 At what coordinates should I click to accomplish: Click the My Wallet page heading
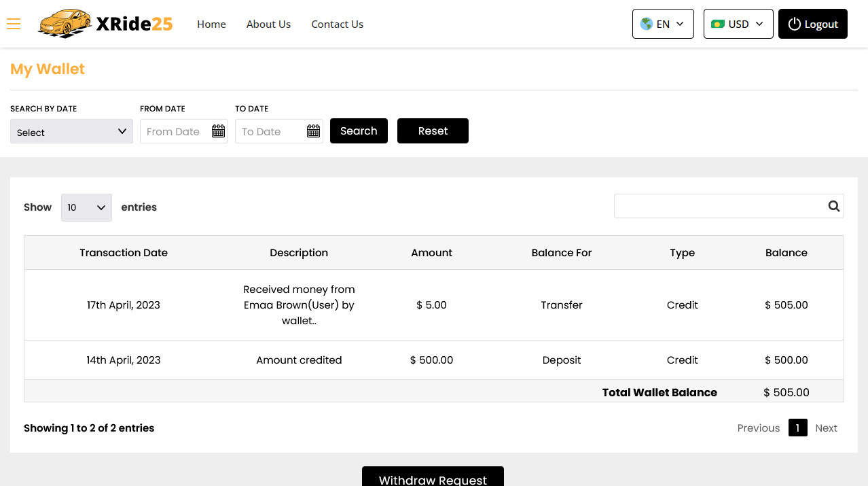click(x=48, y=69)
